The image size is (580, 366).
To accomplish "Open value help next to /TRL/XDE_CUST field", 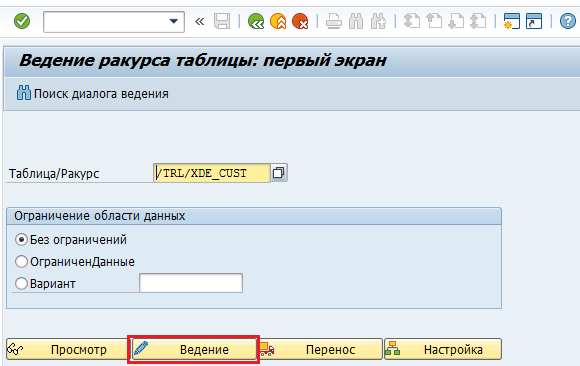I will [x=279, y=173].
